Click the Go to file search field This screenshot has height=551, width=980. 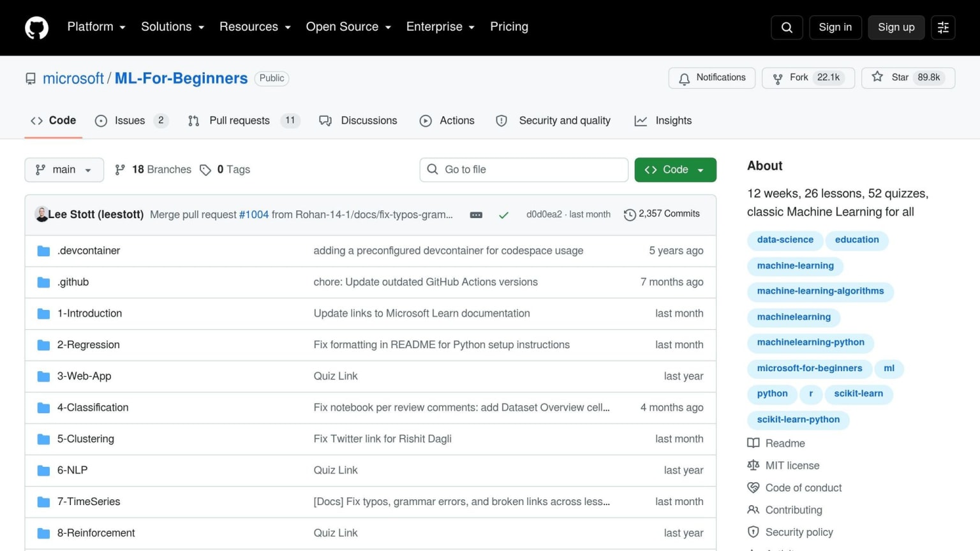[x=524, y=170]
